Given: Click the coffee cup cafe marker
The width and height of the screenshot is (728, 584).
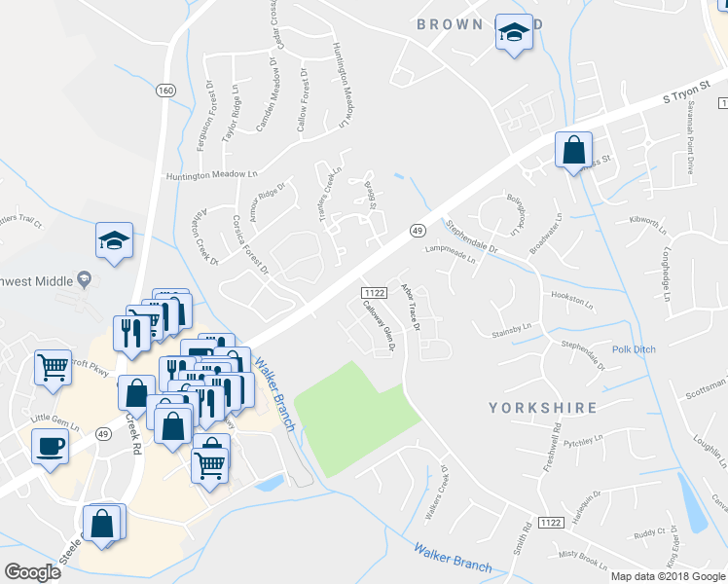Looking at the screenshot, I should click(51, 449).
